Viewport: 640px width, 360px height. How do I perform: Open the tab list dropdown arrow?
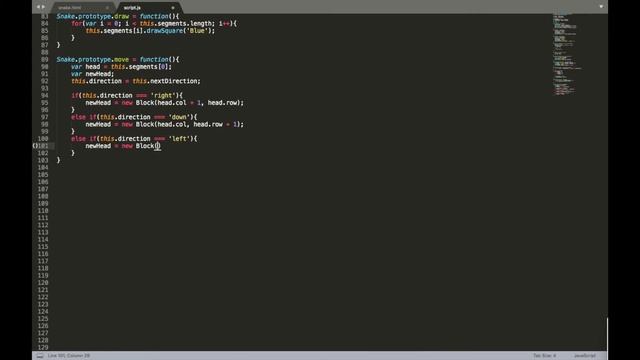pos(601,7)
